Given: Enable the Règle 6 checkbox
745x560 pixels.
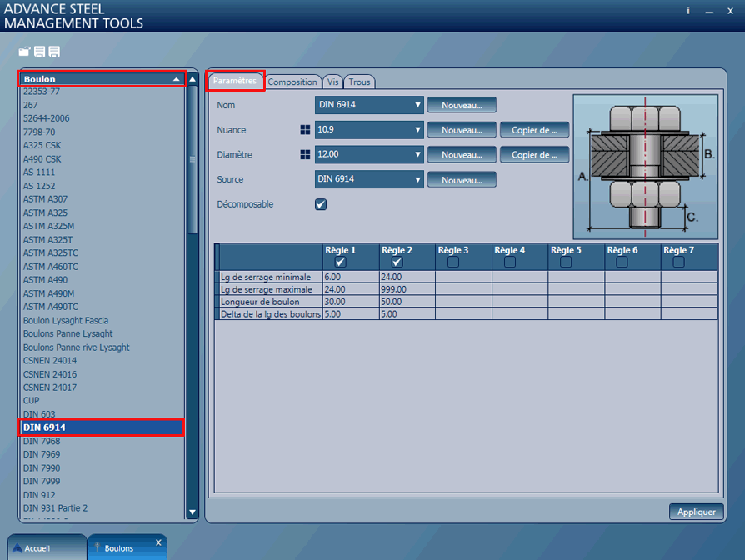Looking at the screenshot, I should tap(622, 262).
